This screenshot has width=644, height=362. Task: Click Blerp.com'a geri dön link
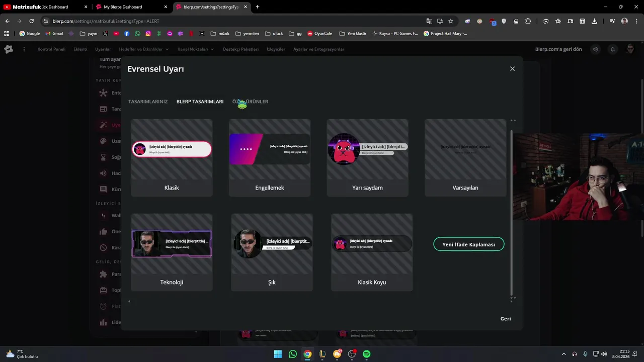(558, 49)
